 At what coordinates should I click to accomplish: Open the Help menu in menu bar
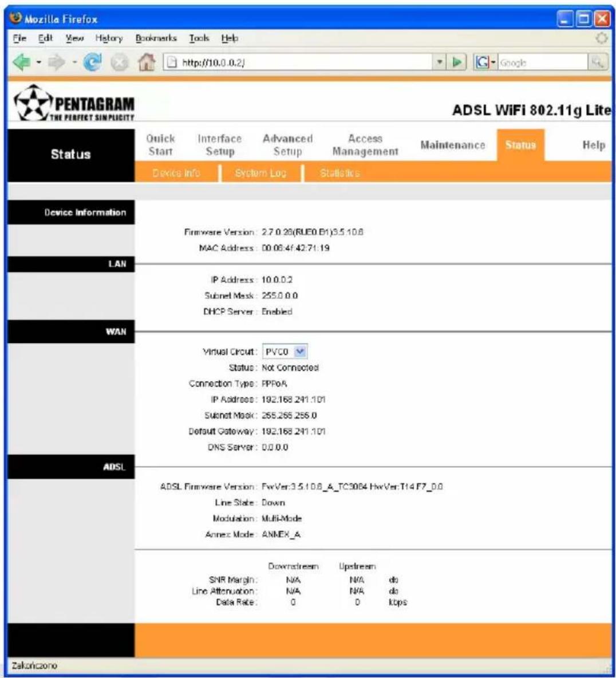click(230, 38)
